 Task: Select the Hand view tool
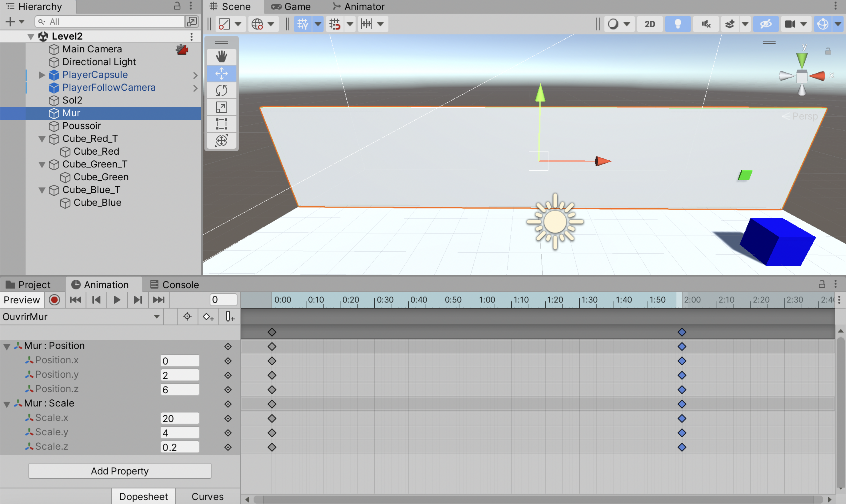tap(221, 56)
